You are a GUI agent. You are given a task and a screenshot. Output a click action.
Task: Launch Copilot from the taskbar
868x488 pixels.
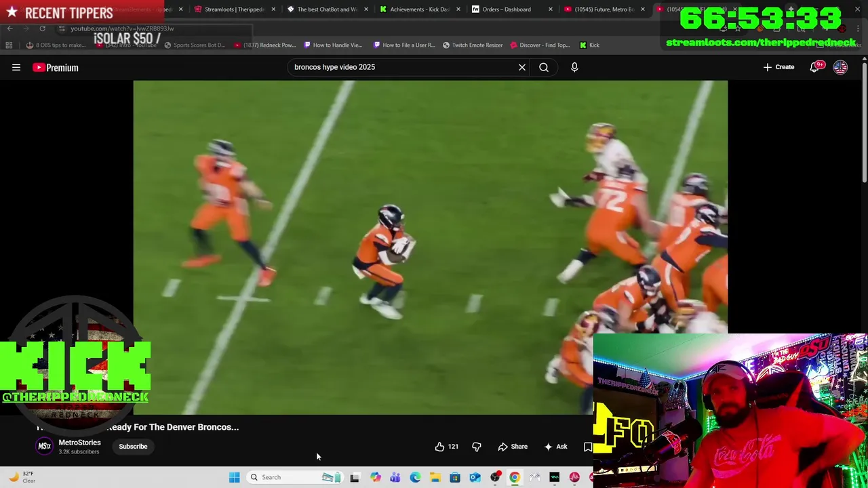[x=375, y=477]
